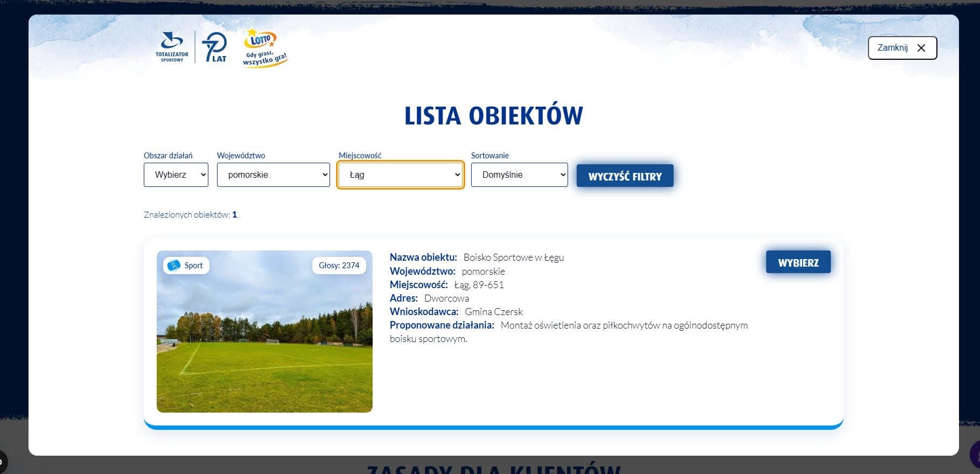The image size is (980, 474).
Task: Click the X icon inside the Zamknij button
Action: tap(921, 48)
